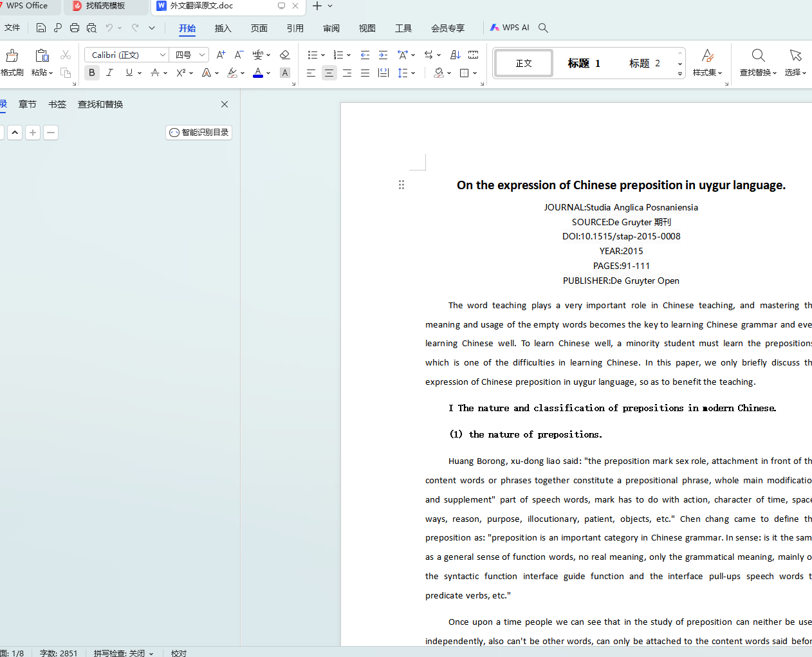Open the 文件 (File) menu
Image resolution: width=812 pixels, height=657 pixels.
pyautogui.click(x=12, y=28)
